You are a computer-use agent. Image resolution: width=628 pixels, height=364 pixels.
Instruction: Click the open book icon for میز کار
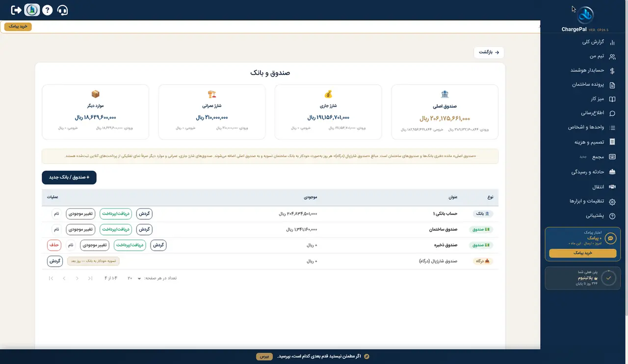coord(612,99)
